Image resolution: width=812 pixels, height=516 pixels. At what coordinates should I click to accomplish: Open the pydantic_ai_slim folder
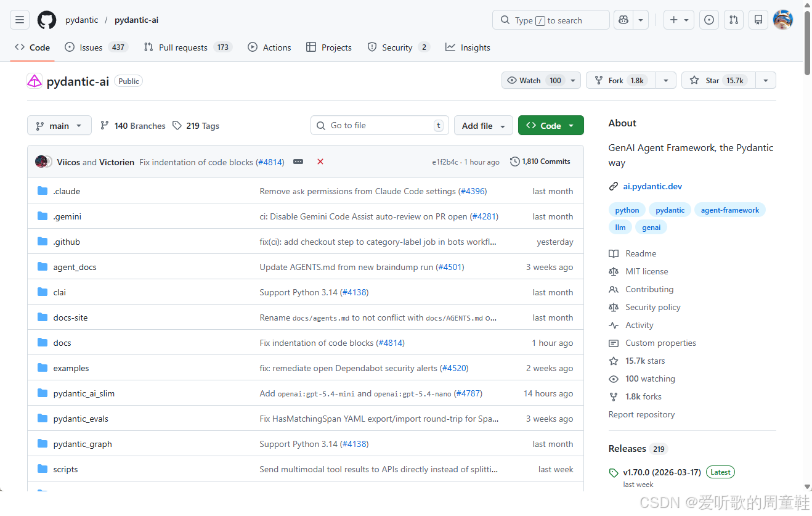tap(84, 393)
